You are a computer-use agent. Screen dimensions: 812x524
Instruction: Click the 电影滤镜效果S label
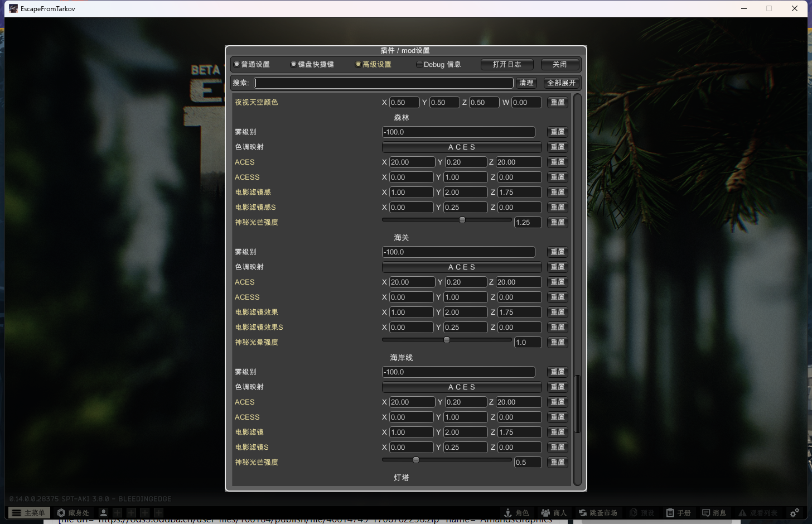point(259,327)
